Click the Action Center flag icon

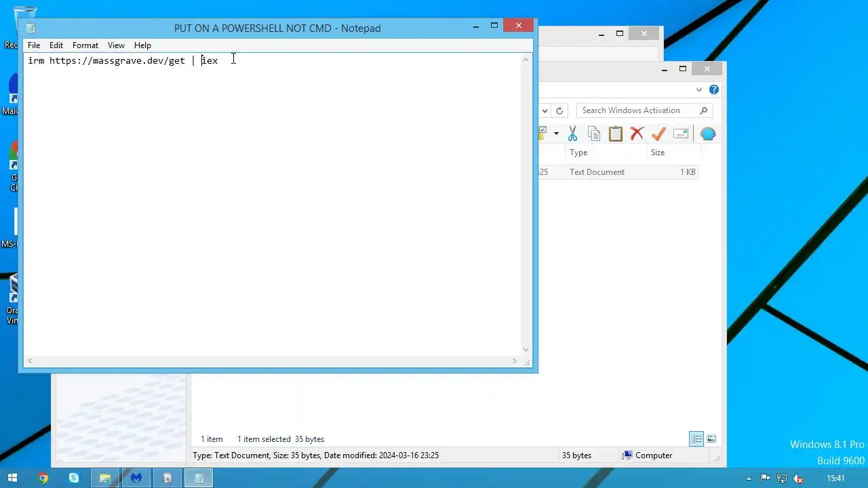[x=766, y=479]
